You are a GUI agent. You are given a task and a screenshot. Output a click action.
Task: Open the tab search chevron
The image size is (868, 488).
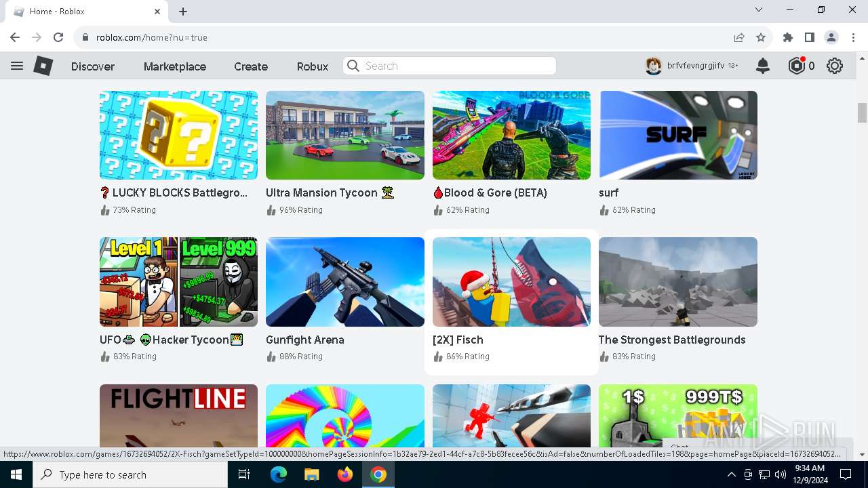click(x=759, y=9)
